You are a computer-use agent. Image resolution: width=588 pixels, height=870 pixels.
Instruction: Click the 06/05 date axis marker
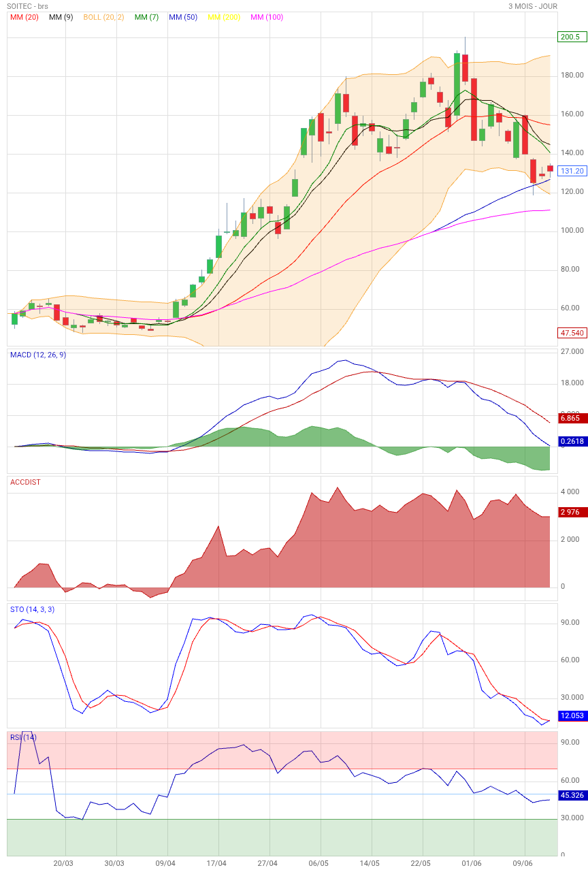[318, 863]
